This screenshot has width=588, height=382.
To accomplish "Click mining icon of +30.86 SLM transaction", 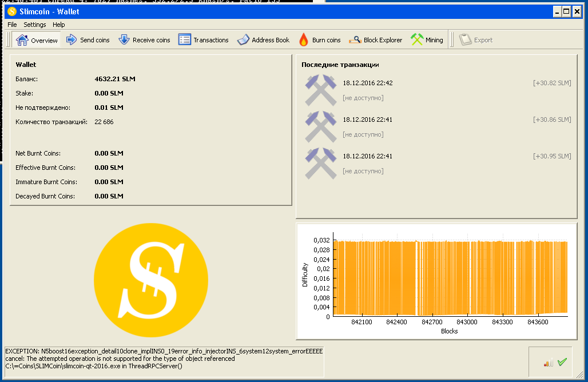I will pos(321,127).
